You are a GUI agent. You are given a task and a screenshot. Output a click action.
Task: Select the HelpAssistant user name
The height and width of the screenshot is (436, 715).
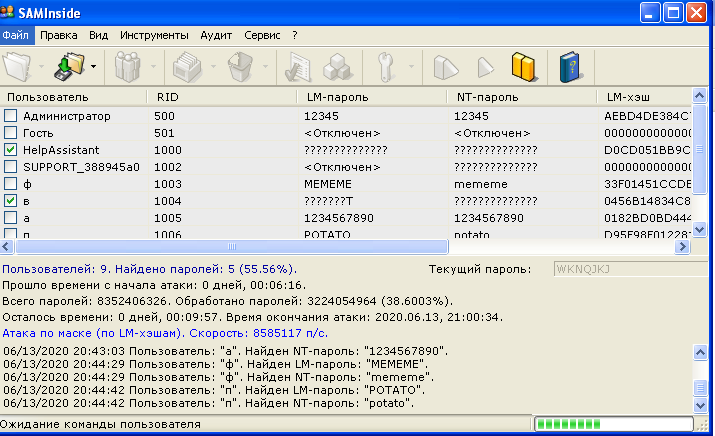point(61,150)
